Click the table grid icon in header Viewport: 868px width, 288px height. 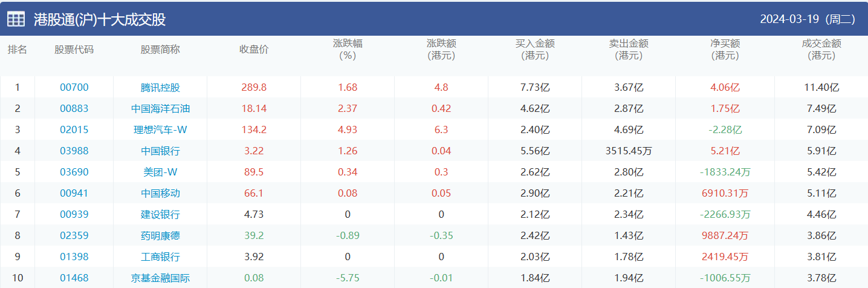[16, 19]
